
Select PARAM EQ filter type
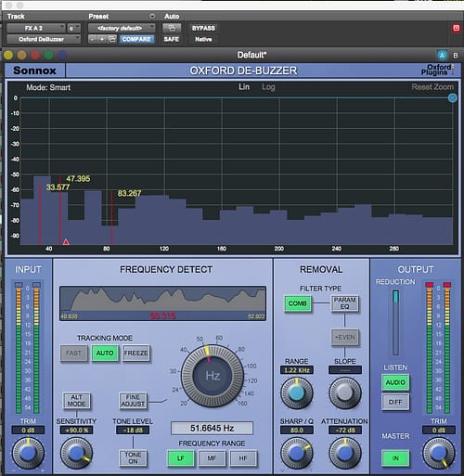(344, 303)
